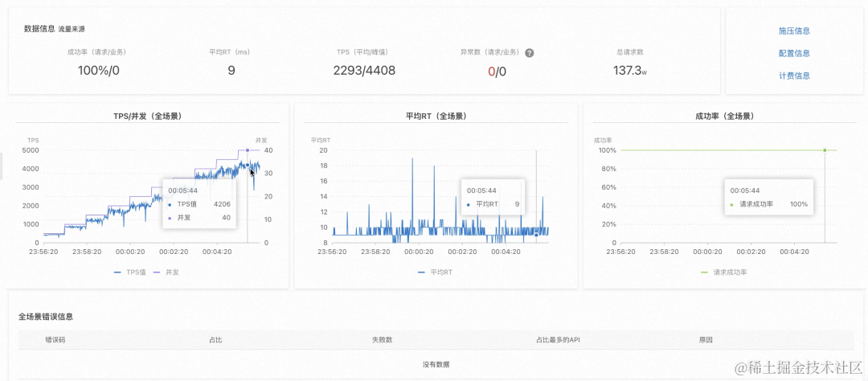868x381 pixels.
Task: Select the 占比最多的API column header
Action: [x=558, y=339]
